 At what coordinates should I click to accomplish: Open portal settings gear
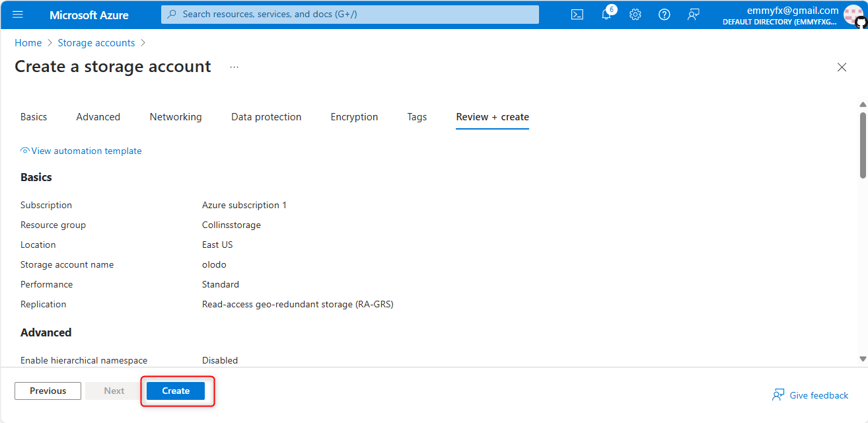[635, 15]
